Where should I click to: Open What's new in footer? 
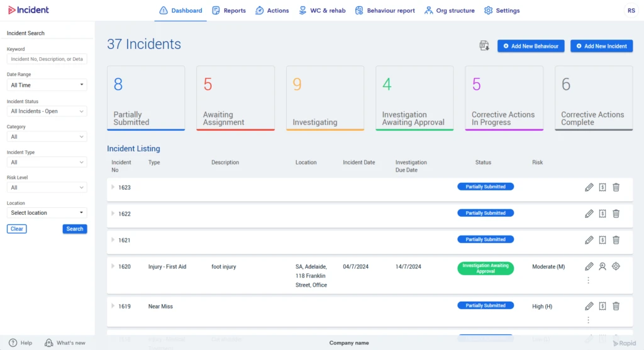tap(65, 342)
